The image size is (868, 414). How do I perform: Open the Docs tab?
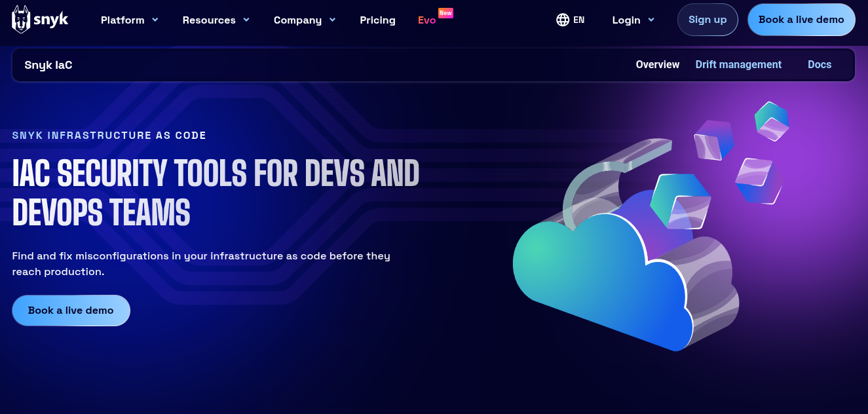click(820, 64)
